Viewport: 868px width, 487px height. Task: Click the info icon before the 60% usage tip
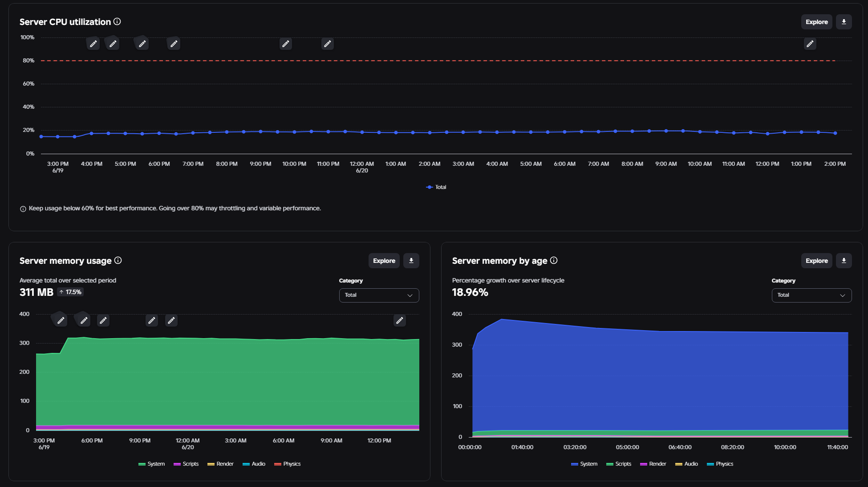23,209
